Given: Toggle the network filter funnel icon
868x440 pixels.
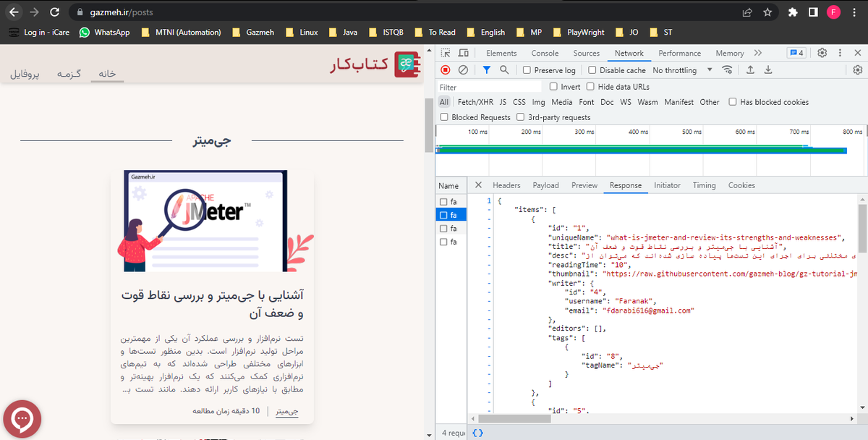Looking at the screenshot, I should tap(486, 70).
